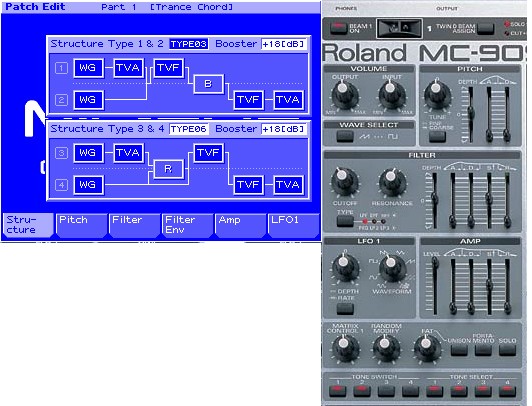Image resolution: width=532 pixels, height=406 pixels.
Task: Turn the Pitch Tune knob
Action: tap(437, 94)
